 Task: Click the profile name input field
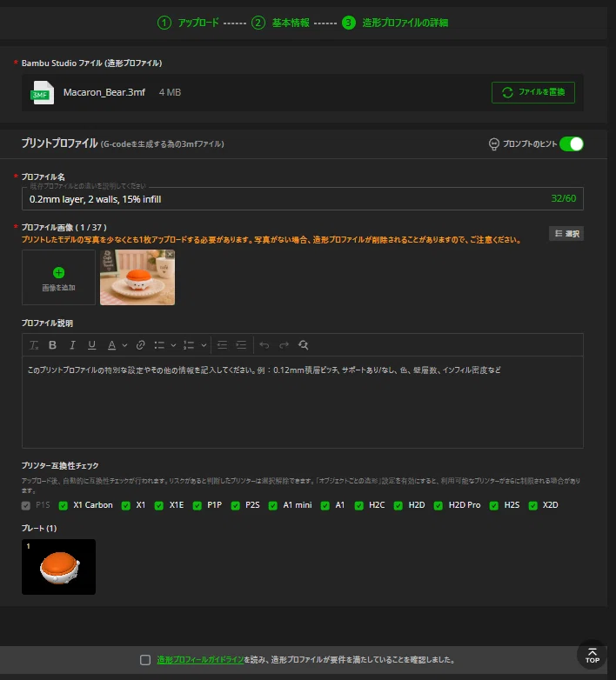[303, 198]
